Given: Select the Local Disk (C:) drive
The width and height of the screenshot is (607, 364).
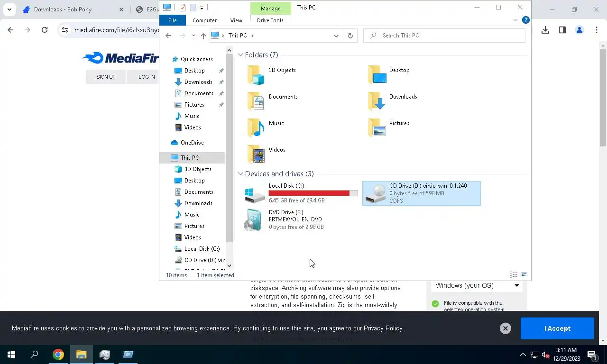Looking at the screenshot, I should pyautogui.click(x=301, y=193).
